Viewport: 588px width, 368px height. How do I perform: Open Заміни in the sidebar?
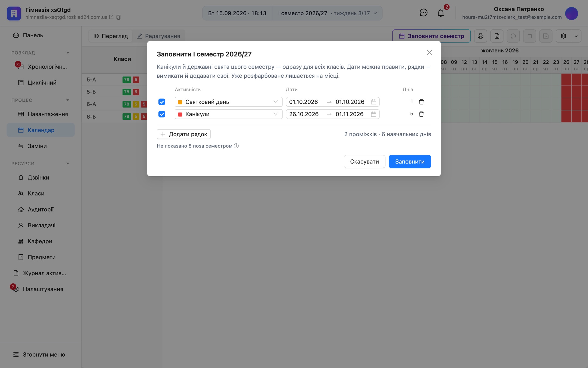coord(41,146)
